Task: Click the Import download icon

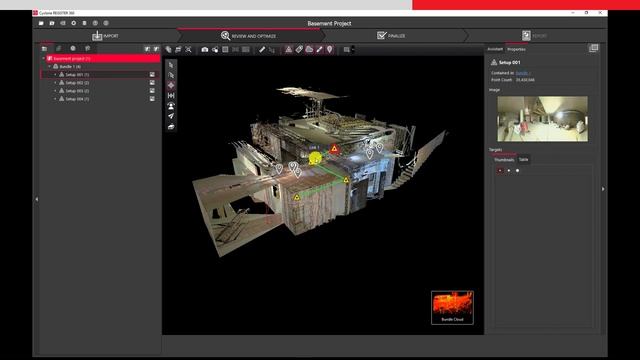Action: (97, 36)
